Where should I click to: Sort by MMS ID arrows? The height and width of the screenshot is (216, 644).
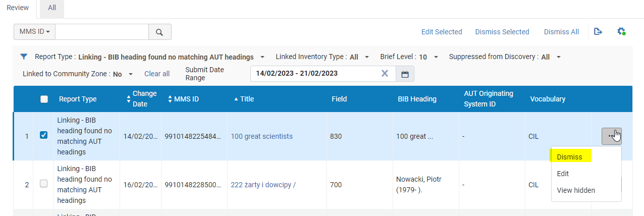(170, 99)
